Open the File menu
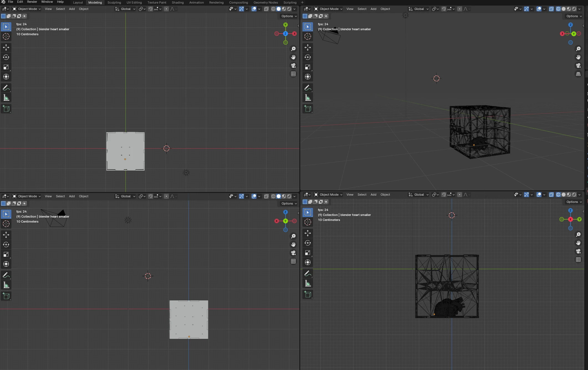588x370 pixels. pos(11,2)
